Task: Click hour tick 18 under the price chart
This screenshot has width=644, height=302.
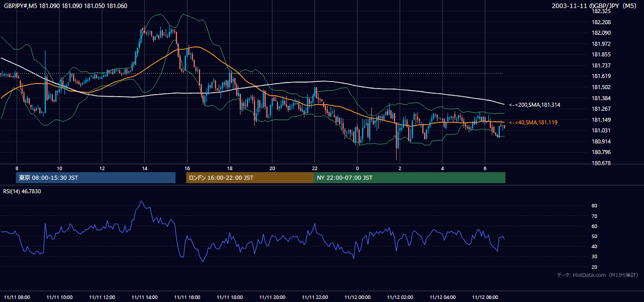Action: click(230, 168)
